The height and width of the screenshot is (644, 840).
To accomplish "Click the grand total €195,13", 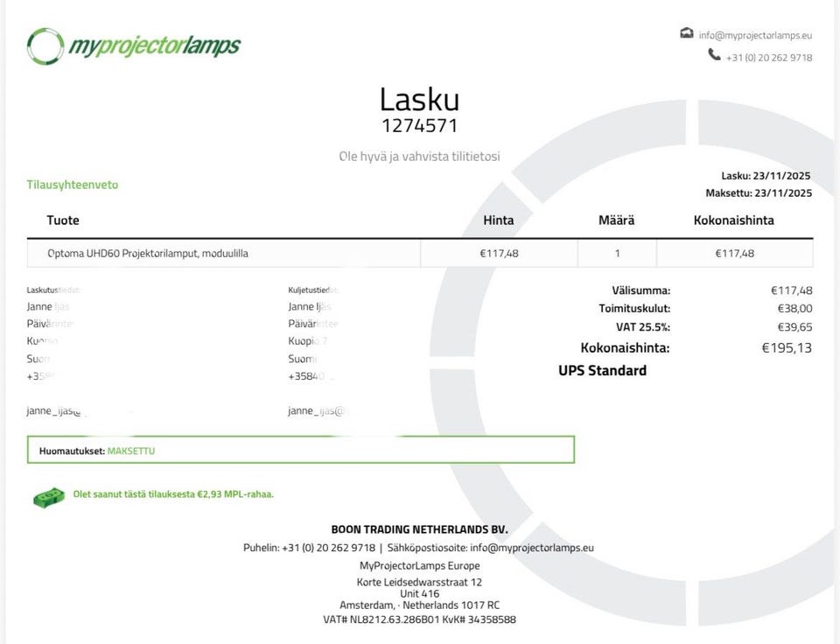I will tap(787, 348).
